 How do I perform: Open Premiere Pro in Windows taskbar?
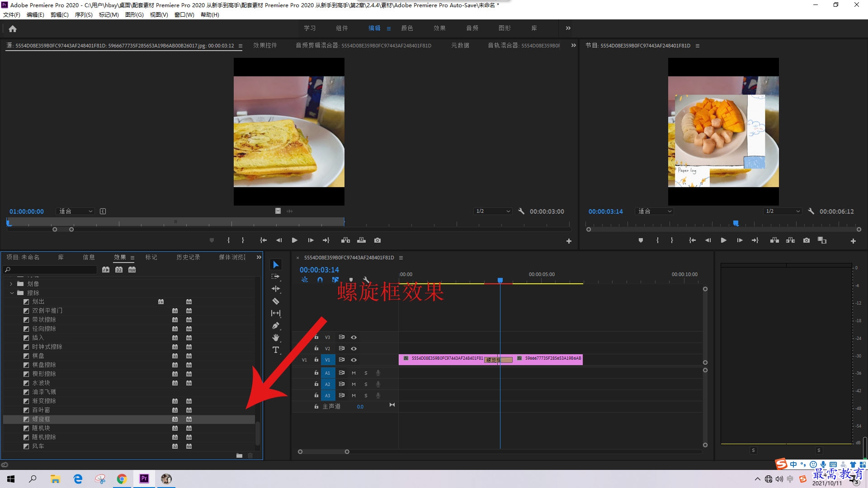(x=144, y=479)
